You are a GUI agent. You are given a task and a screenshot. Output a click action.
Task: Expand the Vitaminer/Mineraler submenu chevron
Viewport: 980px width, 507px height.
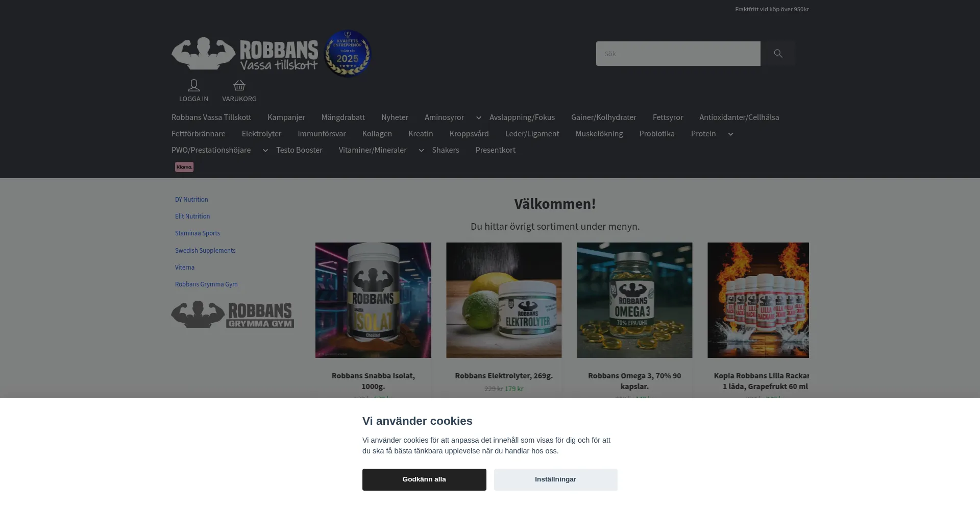[421, 151]
